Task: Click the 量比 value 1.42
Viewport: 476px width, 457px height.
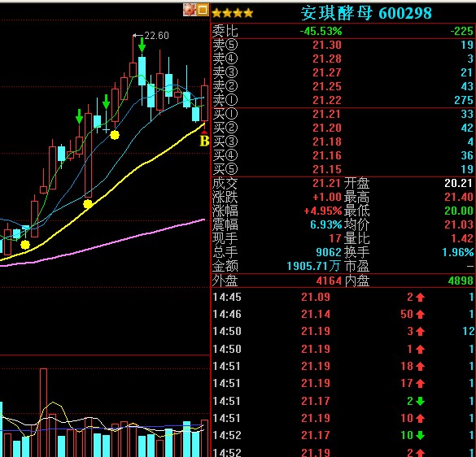Action: point(461,239)
